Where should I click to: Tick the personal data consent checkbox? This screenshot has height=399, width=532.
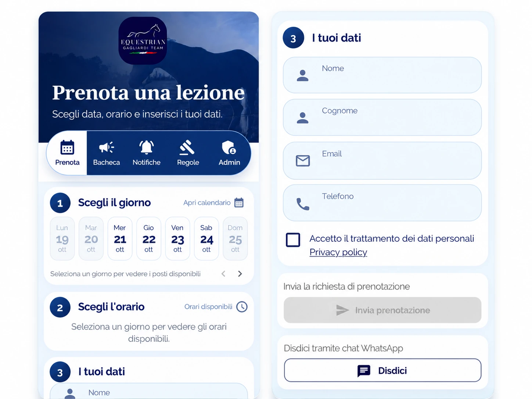(293, 240)
